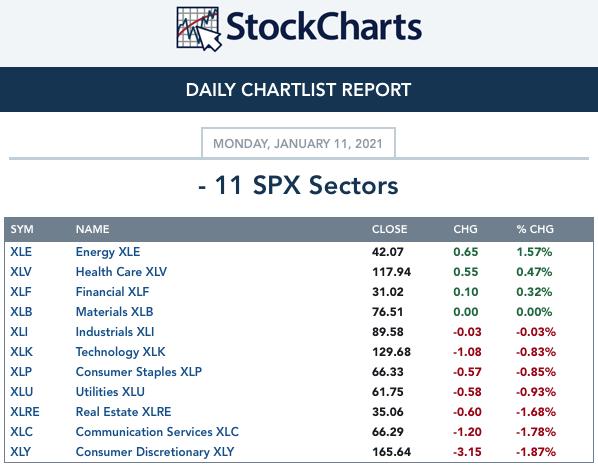Open the Utilities XLU link

(x=110, y=392)
